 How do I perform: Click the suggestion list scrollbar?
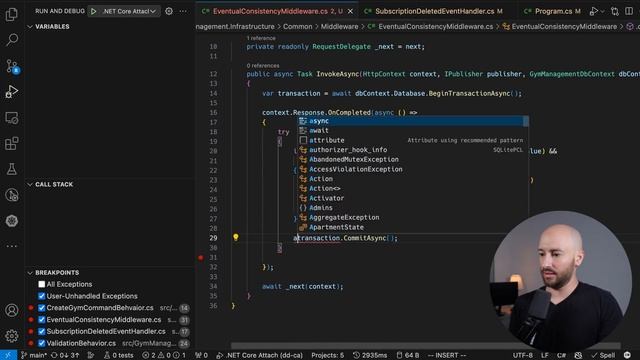526,121
